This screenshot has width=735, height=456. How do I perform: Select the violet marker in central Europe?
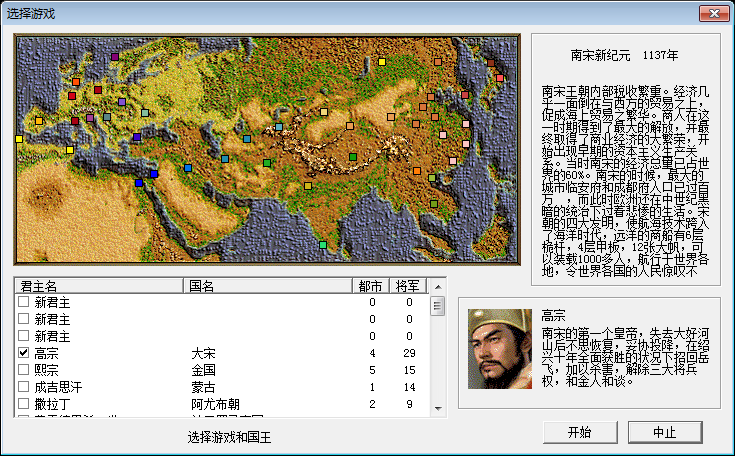(x=122, y=102)
